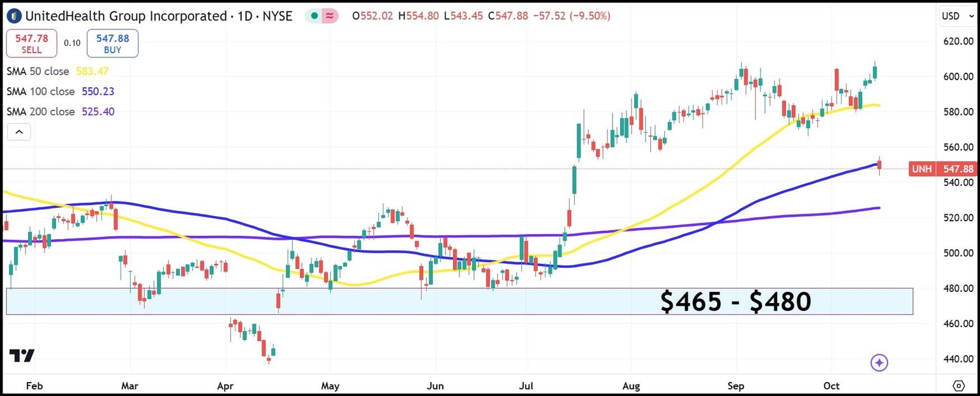Open the TradingView logo at bottom left

tap(22, 356)
